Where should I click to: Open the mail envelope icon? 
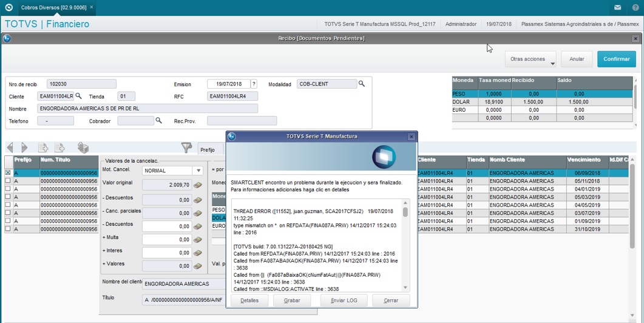(x=617, y=7)
